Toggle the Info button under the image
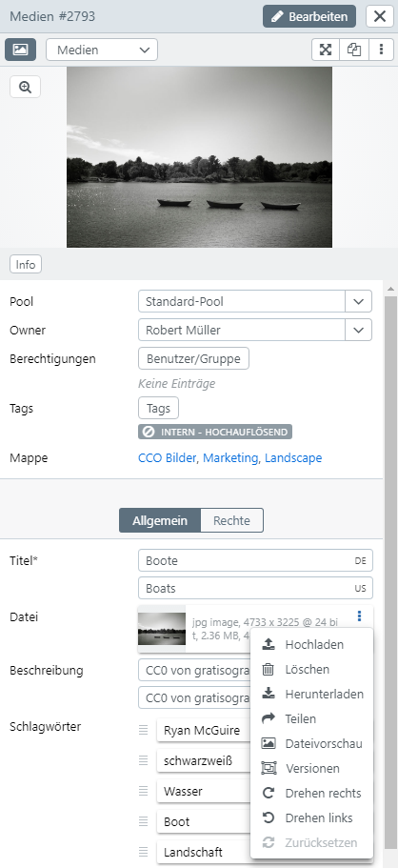The height and width of the screenshot is (868, 398). (x=26, y=265)
